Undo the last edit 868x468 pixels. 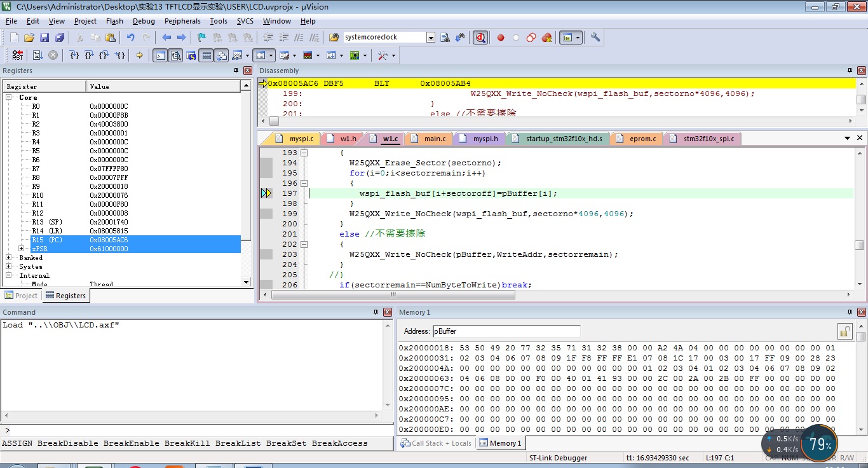130,38
